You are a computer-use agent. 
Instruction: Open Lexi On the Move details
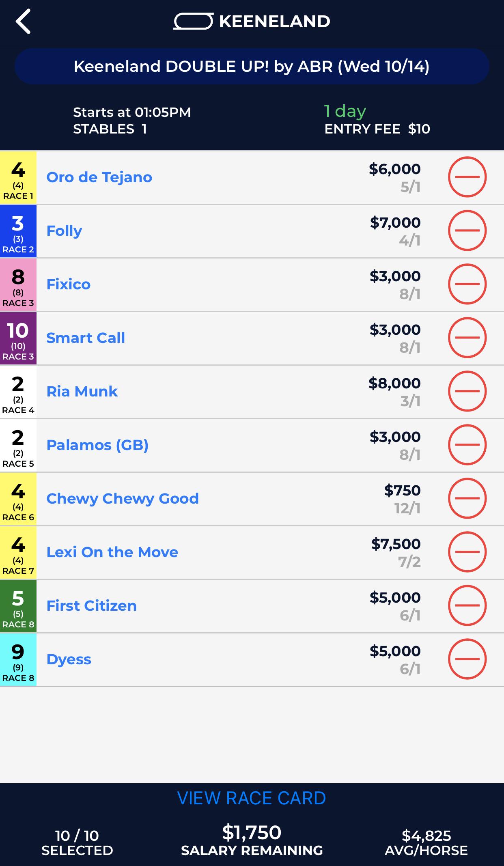pyautogui.click(x=112, y=552)
